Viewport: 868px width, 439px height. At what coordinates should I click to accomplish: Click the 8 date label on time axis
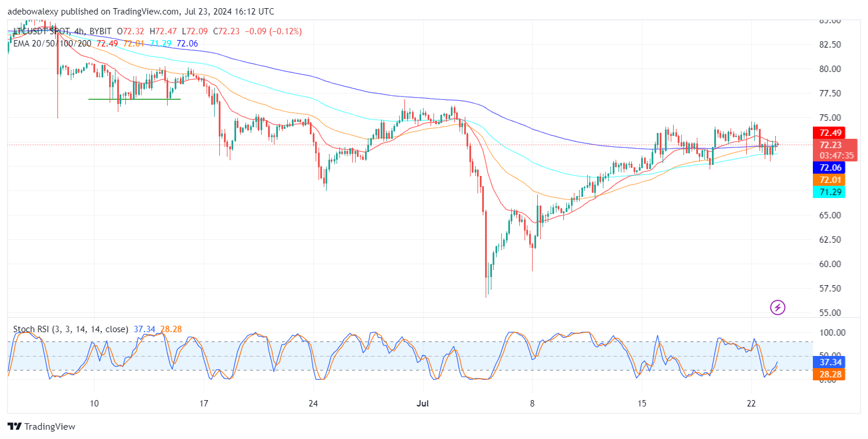click(x=532, y=403)
